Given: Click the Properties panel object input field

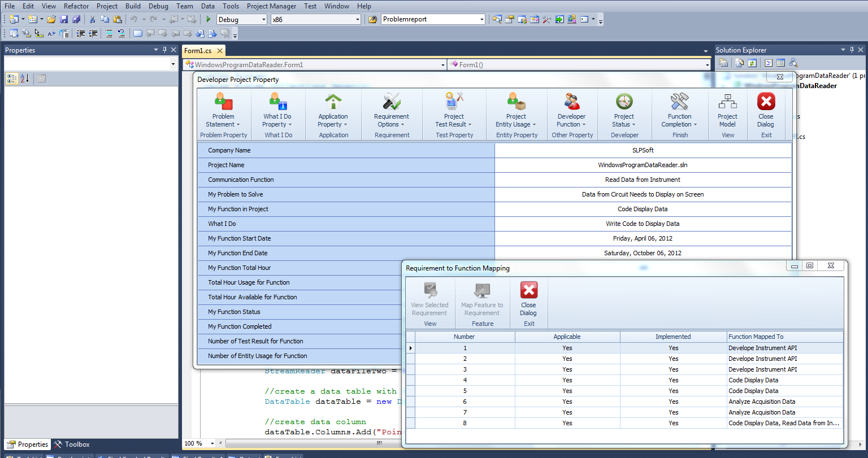Looking at the screenshot, I should (86, 64).
